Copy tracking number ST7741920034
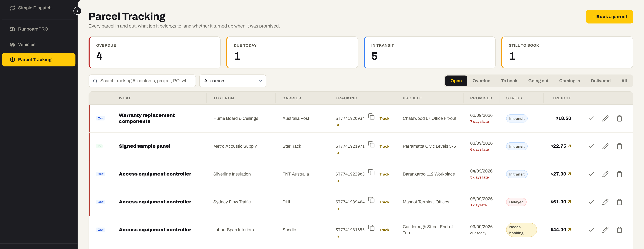 coord(371,116)
